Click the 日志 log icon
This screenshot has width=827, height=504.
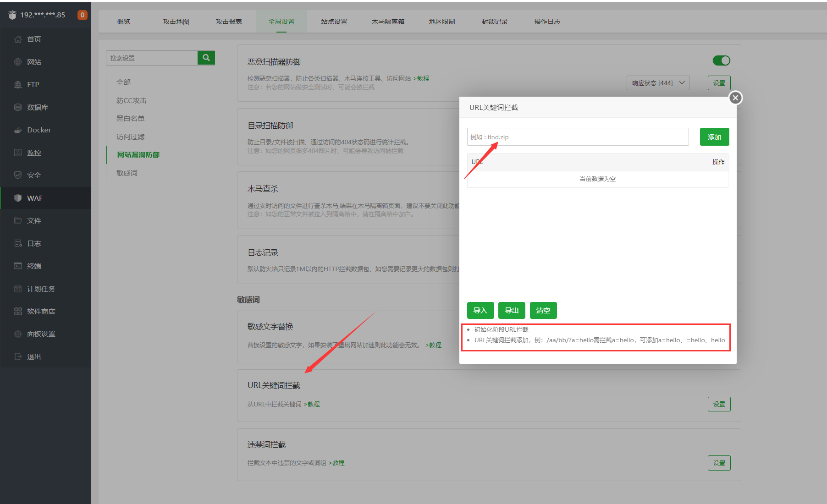coord(18,243)
